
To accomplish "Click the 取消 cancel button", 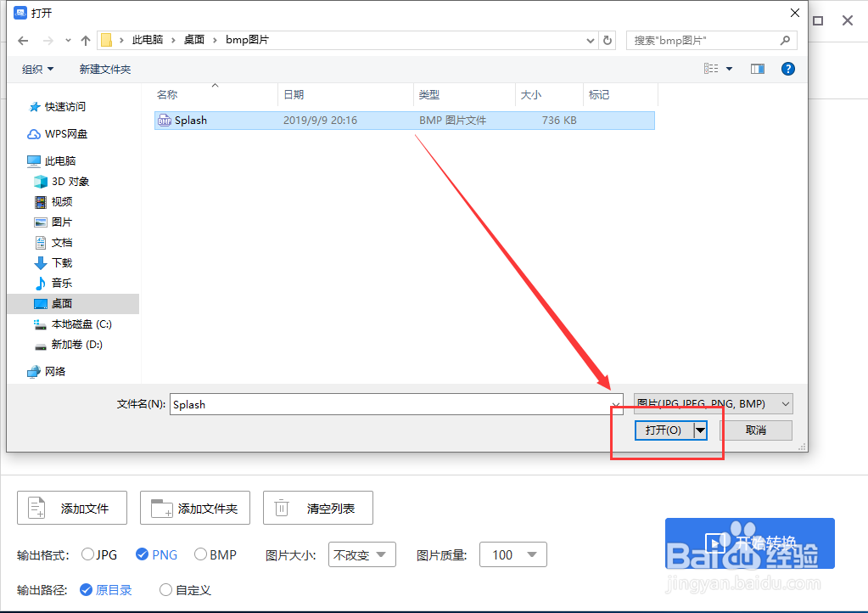I will tap(756, 430).
